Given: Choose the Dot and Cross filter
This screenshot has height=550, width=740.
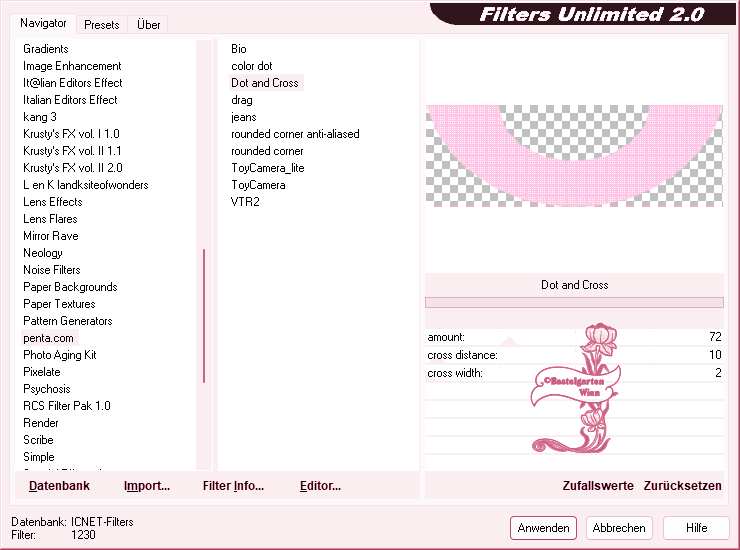Looking at the screenshot, I should 265,83.
